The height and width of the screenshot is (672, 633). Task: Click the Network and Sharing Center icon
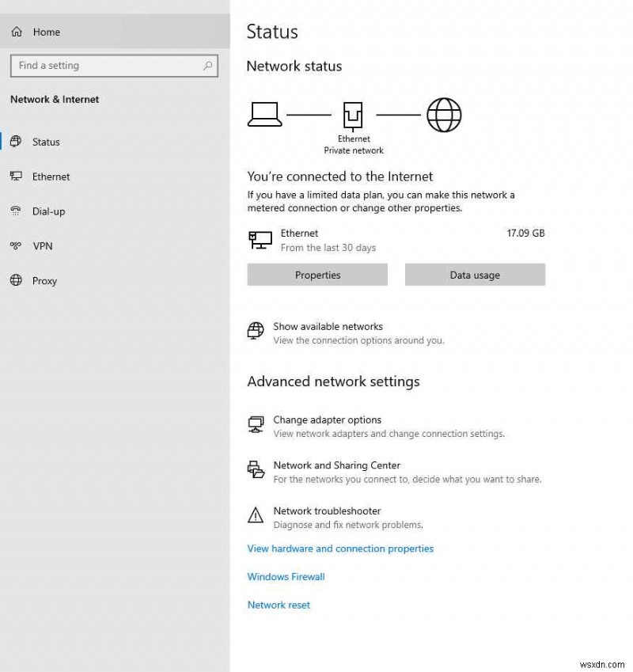point(255,470)
